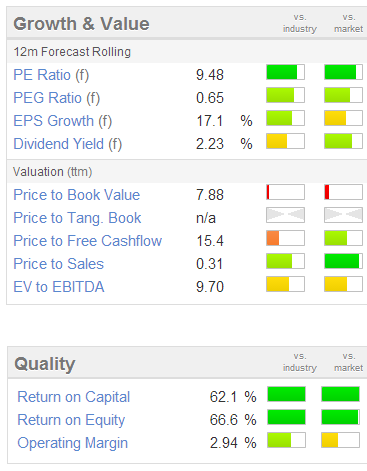Viewport: 367px width, 471px height.
Task: Click Price to Tang. Book link
Action: [77, 218]
